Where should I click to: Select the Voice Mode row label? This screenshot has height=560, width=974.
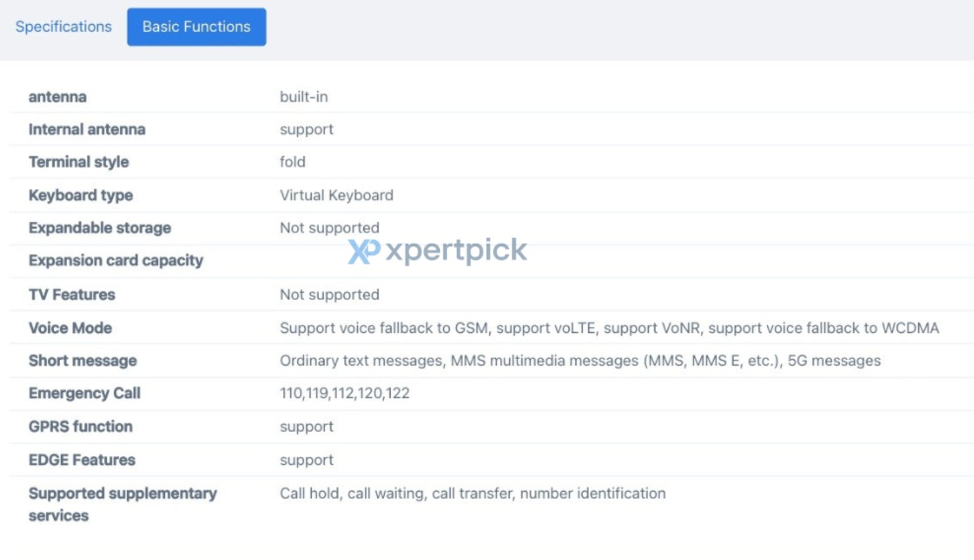click(70, 328)
